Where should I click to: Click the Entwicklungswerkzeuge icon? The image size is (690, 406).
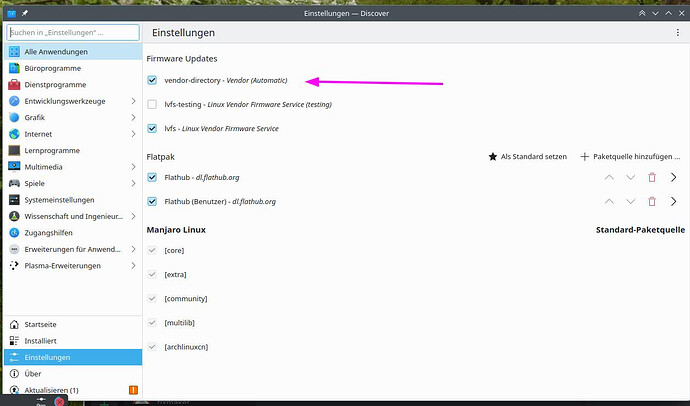[x=14, y=101]
